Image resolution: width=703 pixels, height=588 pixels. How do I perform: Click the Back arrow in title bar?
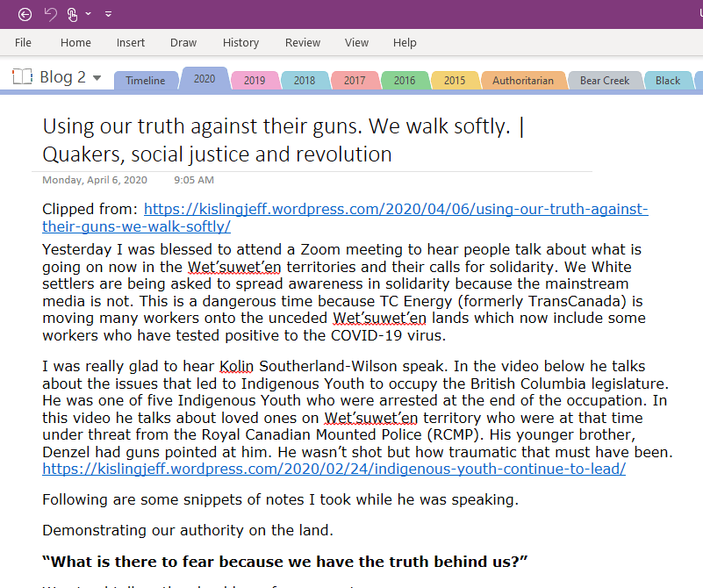[x=25, y=14]
